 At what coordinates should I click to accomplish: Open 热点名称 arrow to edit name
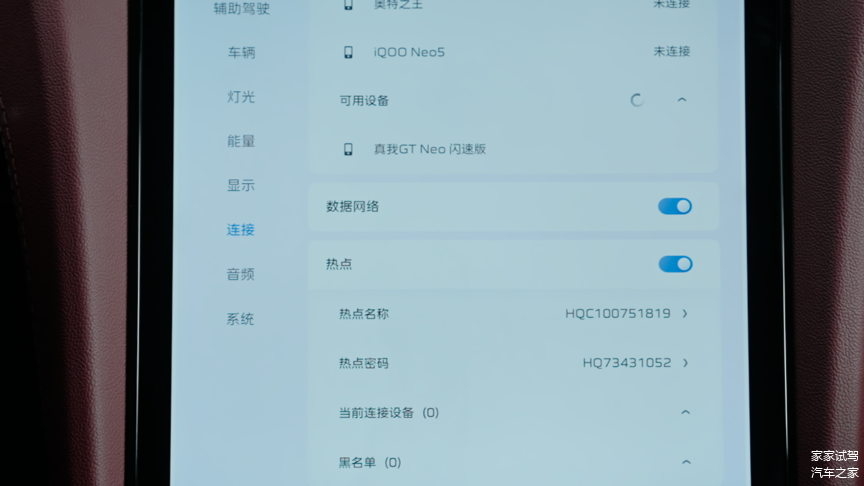pos(685,314)
